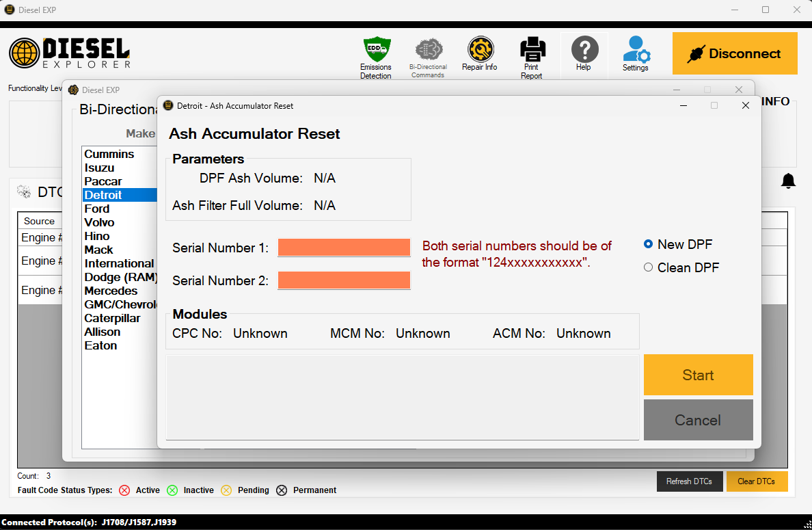Select Eaton in the Make list

120,345
